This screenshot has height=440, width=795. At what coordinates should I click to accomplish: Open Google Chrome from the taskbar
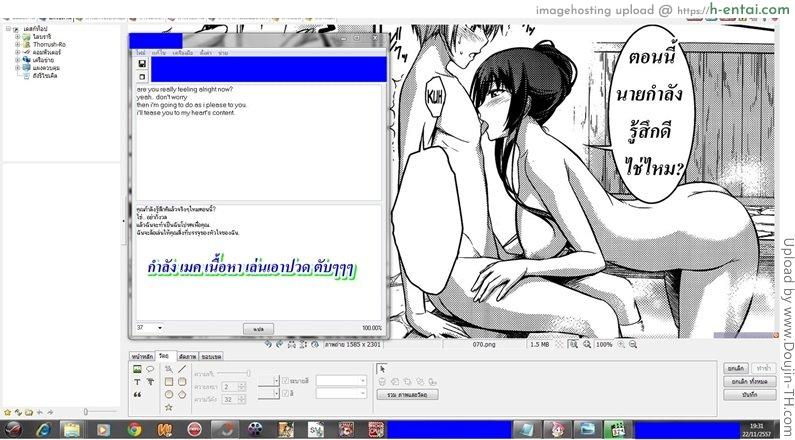coord(135,429)
